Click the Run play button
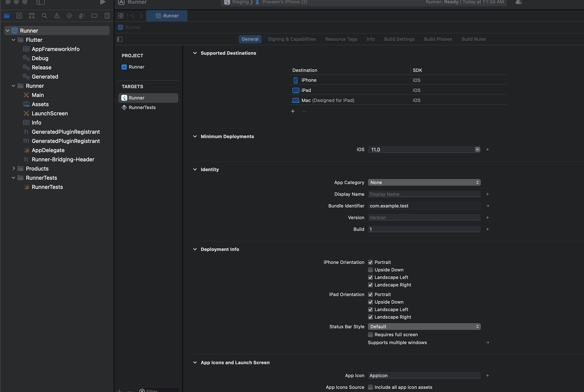 (x=102, y=3)
